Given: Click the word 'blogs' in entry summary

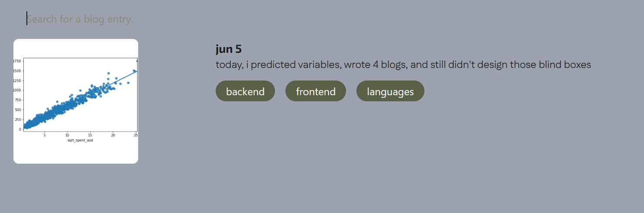Looking at the screenshot, I should [392, 65].
